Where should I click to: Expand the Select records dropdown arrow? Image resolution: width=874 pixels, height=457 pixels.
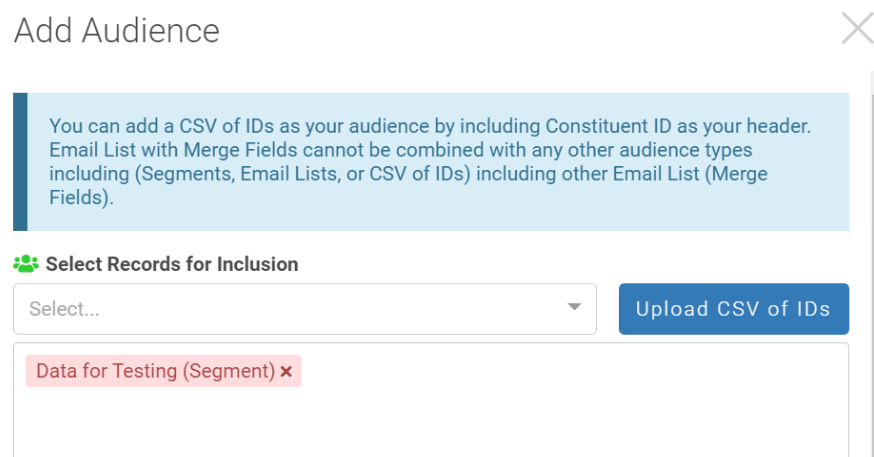click(574, 308)
